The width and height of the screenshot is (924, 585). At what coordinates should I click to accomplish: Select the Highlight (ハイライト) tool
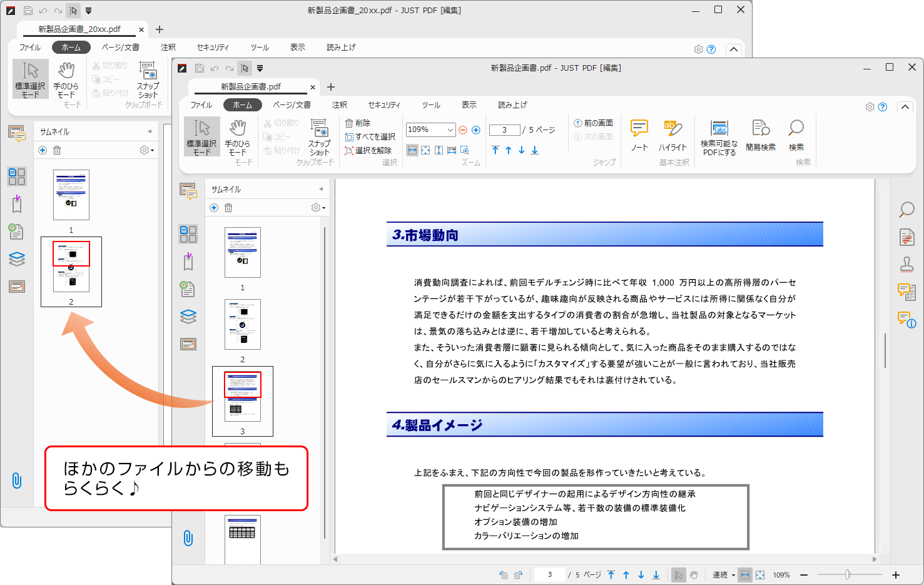click(673, 135)
